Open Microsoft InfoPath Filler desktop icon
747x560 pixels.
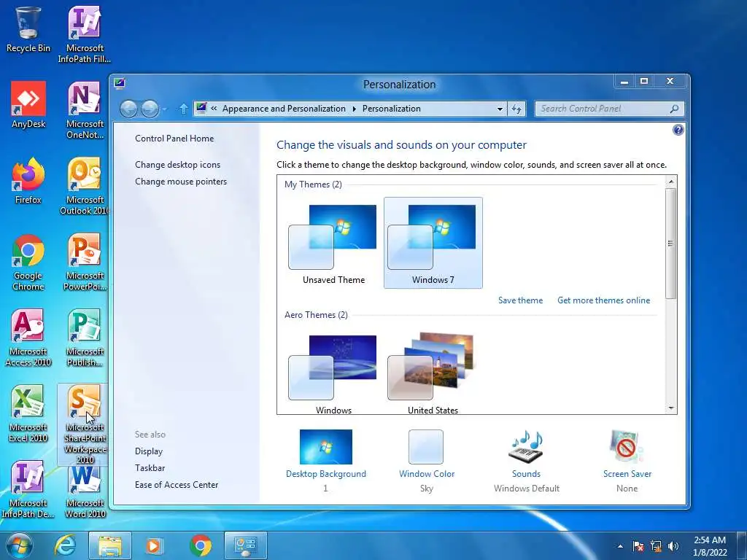[85, 34]
